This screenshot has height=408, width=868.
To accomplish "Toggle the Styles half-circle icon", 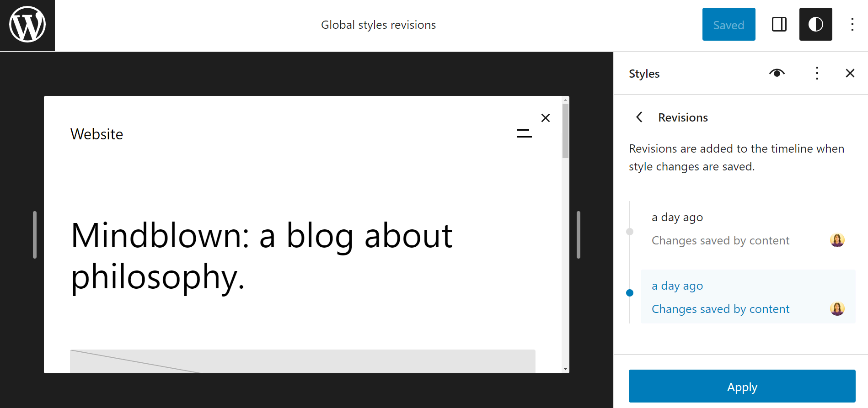I will (815, 25).
